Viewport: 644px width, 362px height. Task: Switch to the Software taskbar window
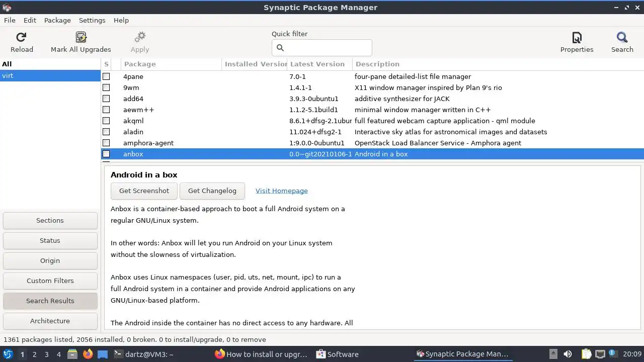click(338, 354)
